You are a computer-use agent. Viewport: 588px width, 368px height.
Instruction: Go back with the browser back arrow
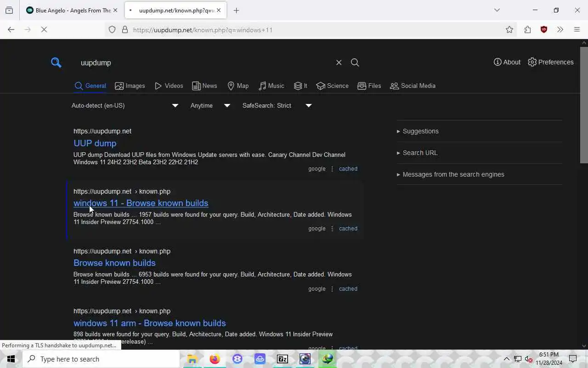pyautogui.click(x=11, y=29)
